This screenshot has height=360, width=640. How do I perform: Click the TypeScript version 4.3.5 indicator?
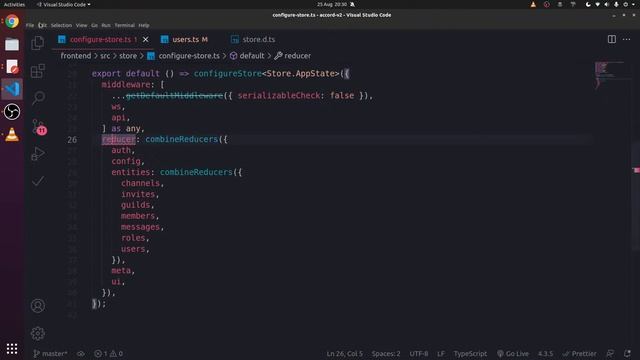click(x=545, y=354)
